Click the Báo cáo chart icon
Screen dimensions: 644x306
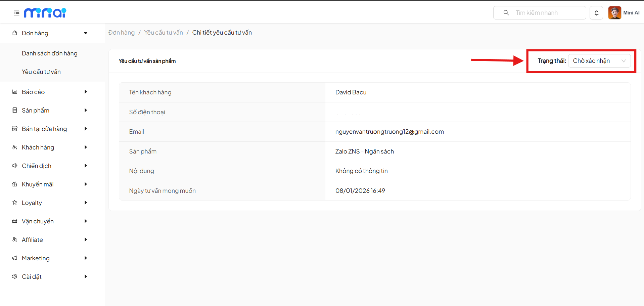pos(15,92)
